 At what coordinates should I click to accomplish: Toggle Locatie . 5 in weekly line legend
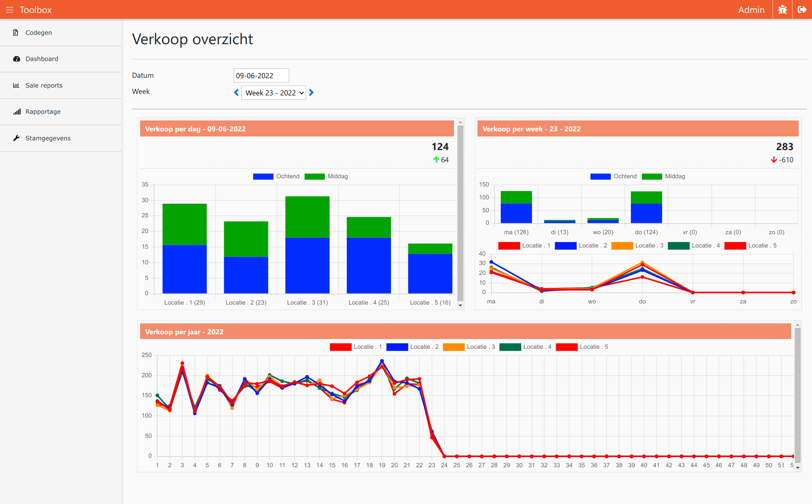click(x=751, y=246)
